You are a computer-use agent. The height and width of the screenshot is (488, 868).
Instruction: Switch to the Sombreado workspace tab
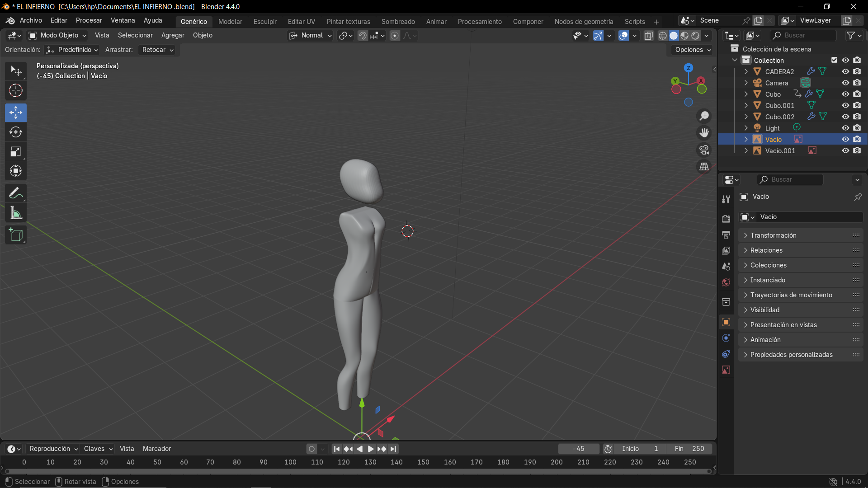point(398,22)
